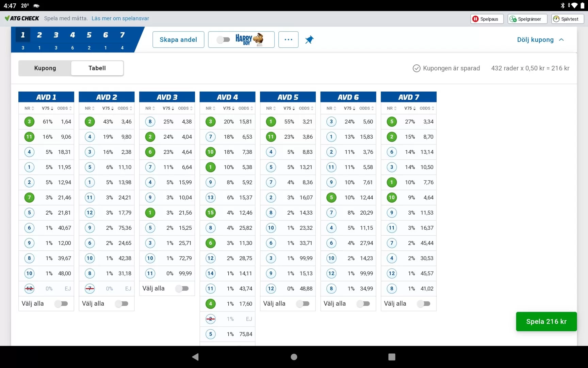588x368 pixels.
Task: Click the Skapa andel button
Action: click(x=178, y=40)
